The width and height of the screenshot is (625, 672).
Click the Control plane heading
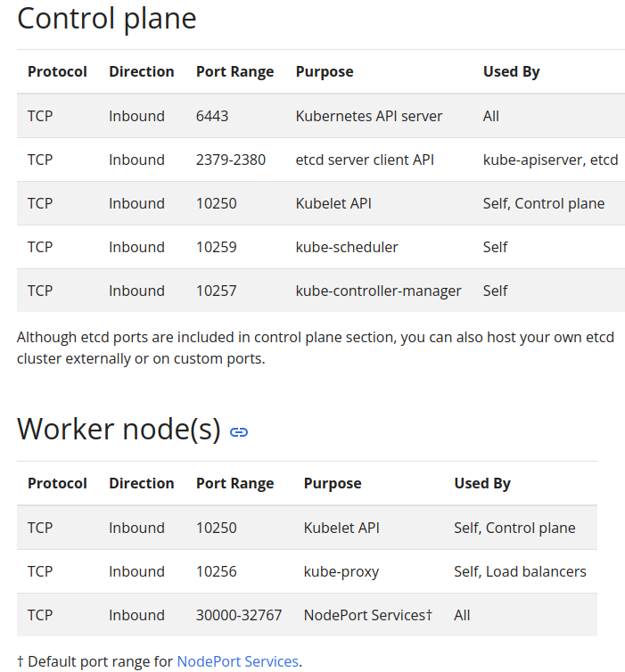(106, 18)
